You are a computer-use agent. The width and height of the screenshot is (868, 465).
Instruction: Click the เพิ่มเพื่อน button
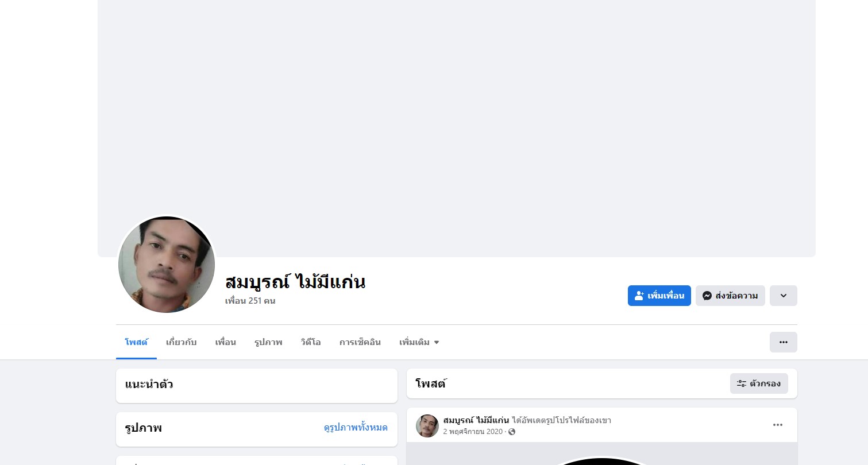pos(659,296)
